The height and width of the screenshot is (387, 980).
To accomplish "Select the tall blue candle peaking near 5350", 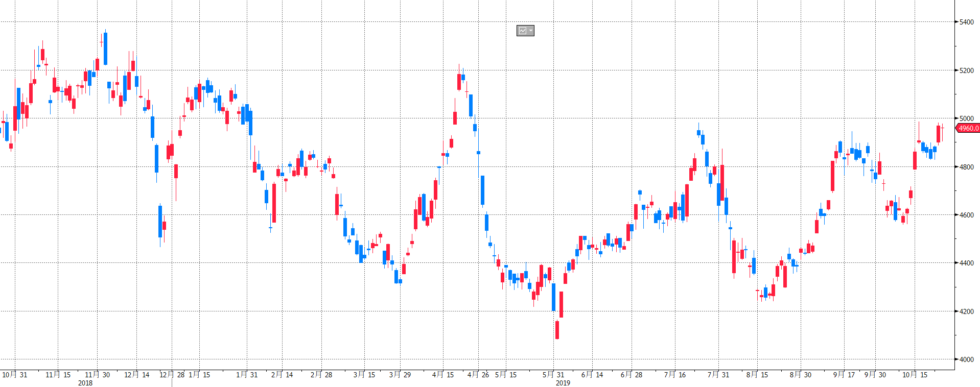I will 105,49.
